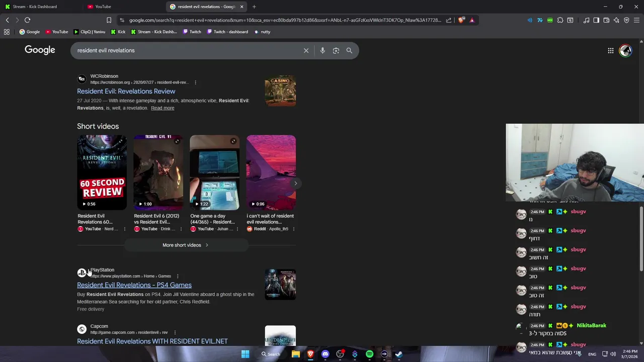Open the green NX extension icon
644x362 pixels.
(x=550, y=20)
